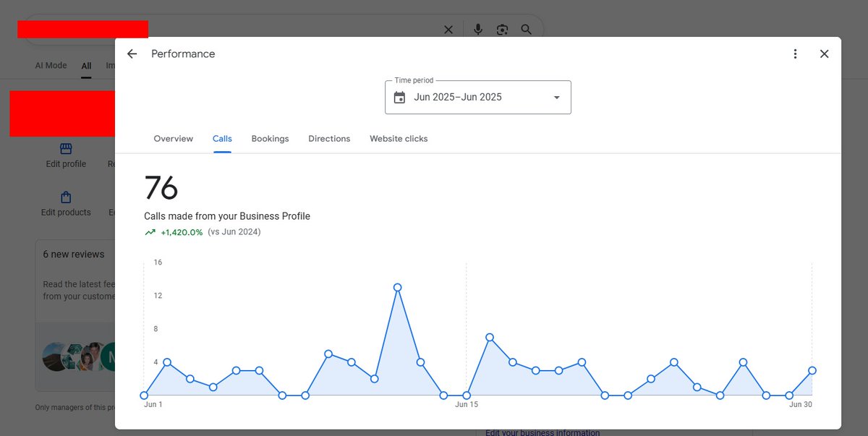Click the voice search microphone icon
868x436 pixels.
[477, 29]
